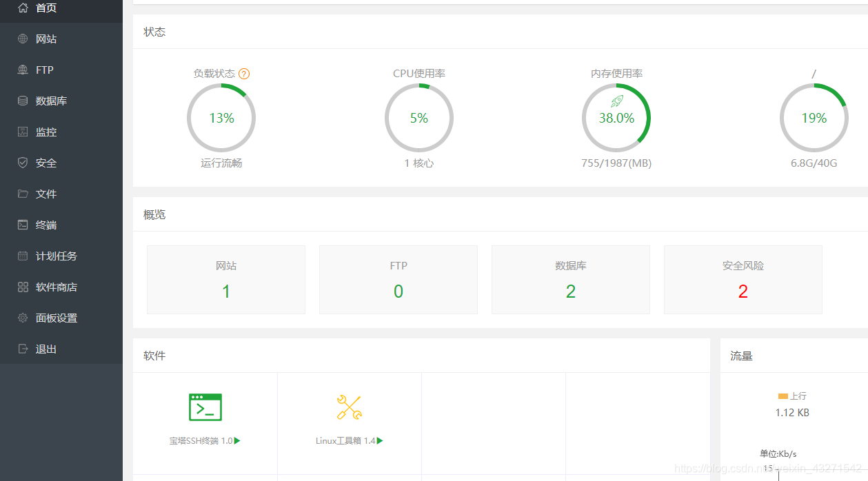This screenshot has width=868, height=481.
Task: Click the gear icon beside 面板设置
Action: point(23,318)
